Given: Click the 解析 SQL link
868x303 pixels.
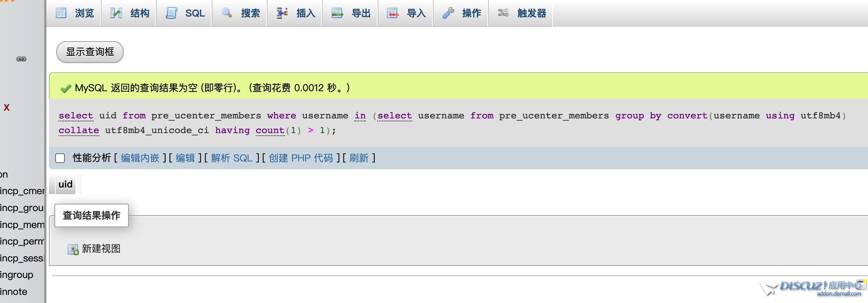Looking at the screenshot, I should point(232,158).
